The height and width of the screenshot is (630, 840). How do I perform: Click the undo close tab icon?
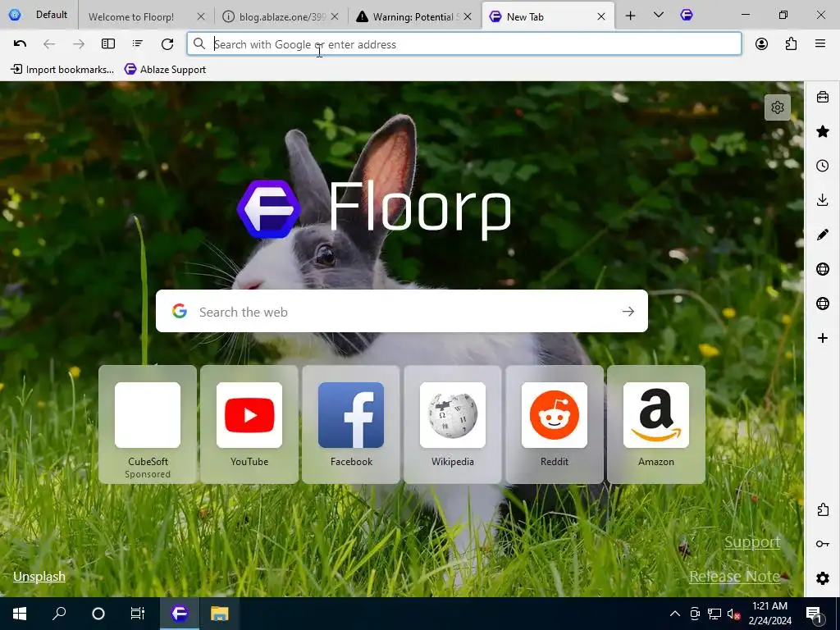pyautogui.click(x=20, y=44)
